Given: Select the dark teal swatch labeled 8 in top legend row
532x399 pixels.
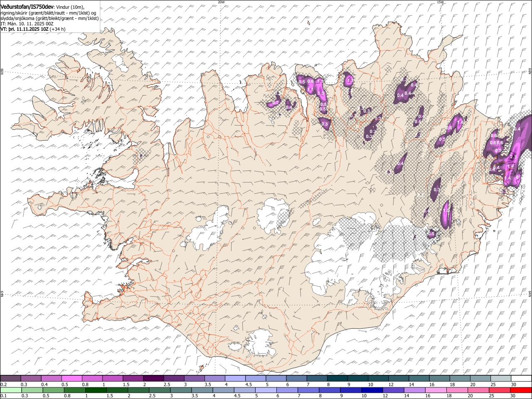Looking at the screenshot, I should pyautogui.click(x=337, y=378).
